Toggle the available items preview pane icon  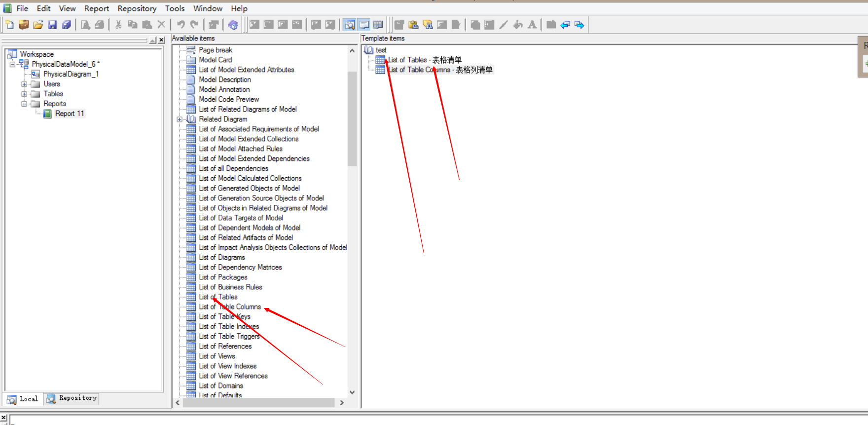[350, 25]
